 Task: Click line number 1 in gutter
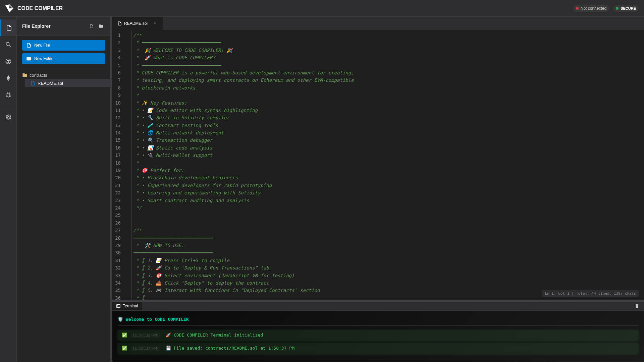[119, 35]
